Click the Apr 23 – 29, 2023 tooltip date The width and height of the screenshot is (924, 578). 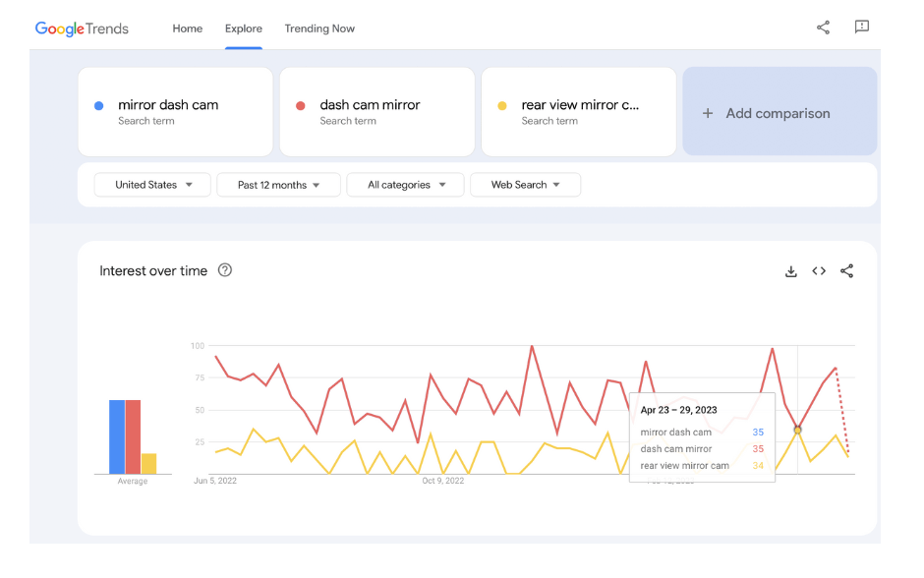coord(679,410)
